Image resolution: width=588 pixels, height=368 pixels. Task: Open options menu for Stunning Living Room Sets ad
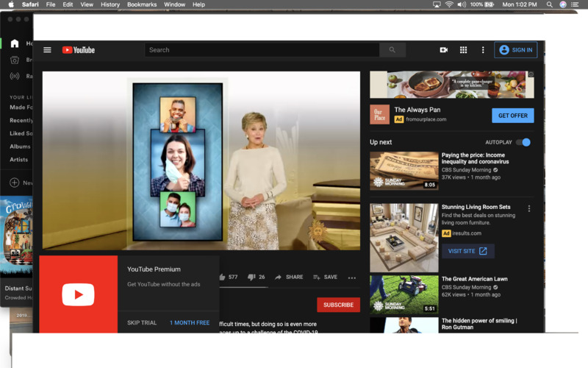click(x=529, y=208)
